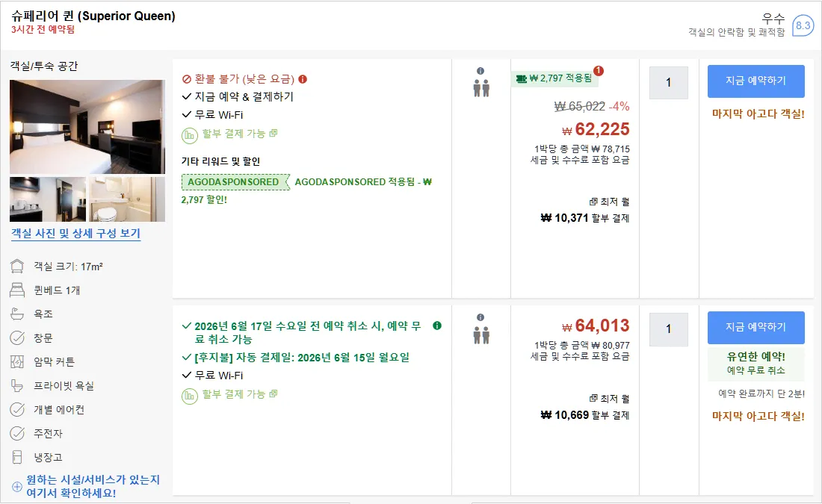Click the crossed-out ₩ 65,022 price
This screenshot has width=822, height=504.
point(580,106)
